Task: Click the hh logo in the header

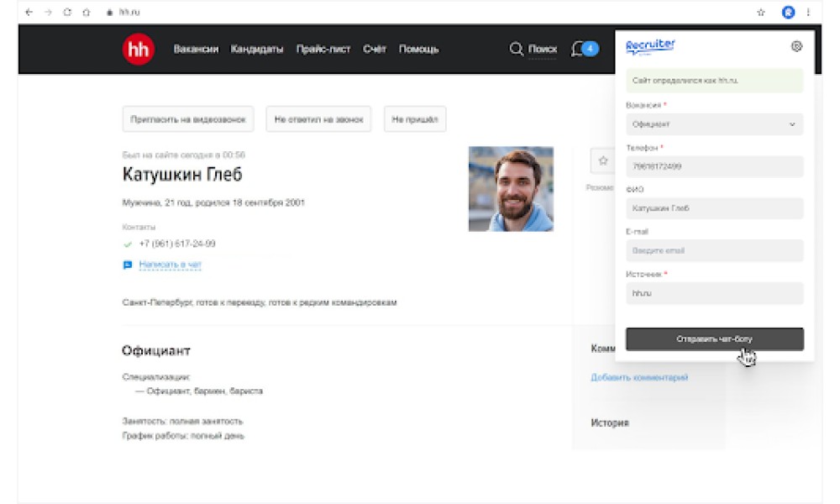Action: coord(139,49)
